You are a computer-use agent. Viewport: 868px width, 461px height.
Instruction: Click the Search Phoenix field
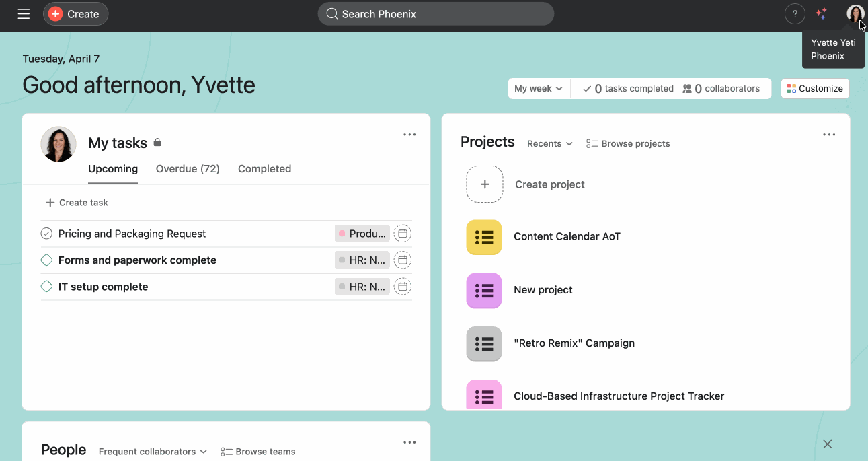click(436, 14)
